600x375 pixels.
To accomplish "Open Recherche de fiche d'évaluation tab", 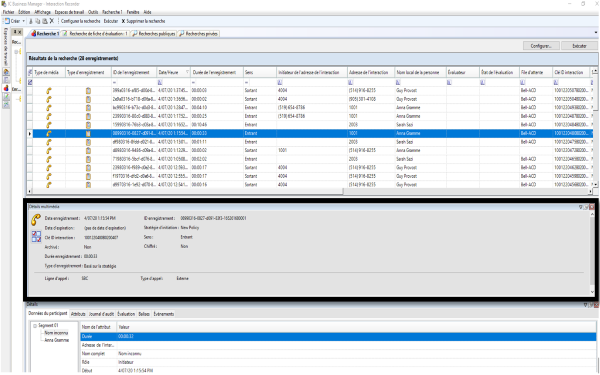I will 95,34.
